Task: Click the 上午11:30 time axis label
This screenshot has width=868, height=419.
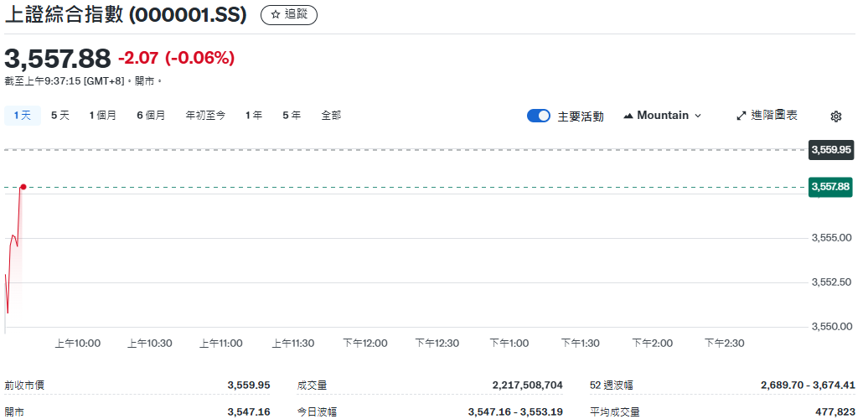Action: tap(293, 344)
